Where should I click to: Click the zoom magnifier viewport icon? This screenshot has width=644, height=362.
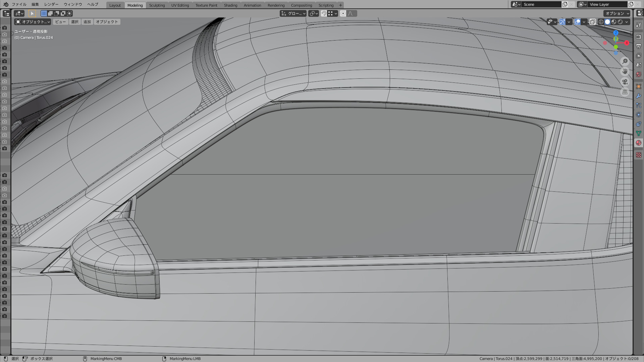coord(625,61)
